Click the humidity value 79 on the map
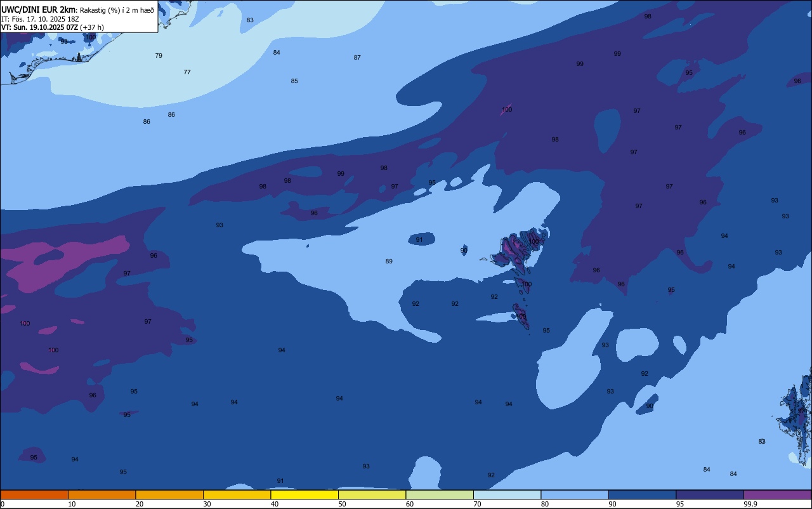The height and width of the screenshot is (509, 812). pyautogui.click(x=159, y=56)
